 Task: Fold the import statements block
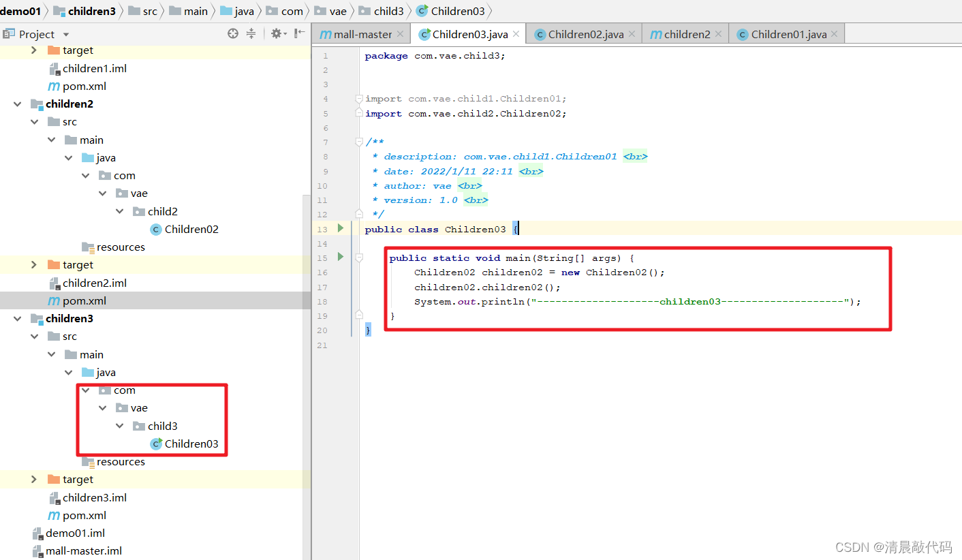click(359, 99)
